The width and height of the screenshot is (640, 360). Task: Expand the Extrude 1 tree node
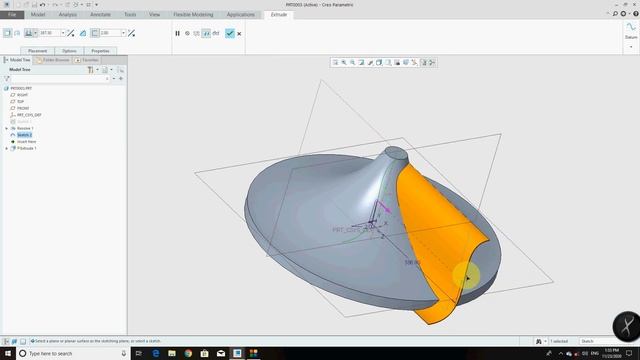(7, 149)
